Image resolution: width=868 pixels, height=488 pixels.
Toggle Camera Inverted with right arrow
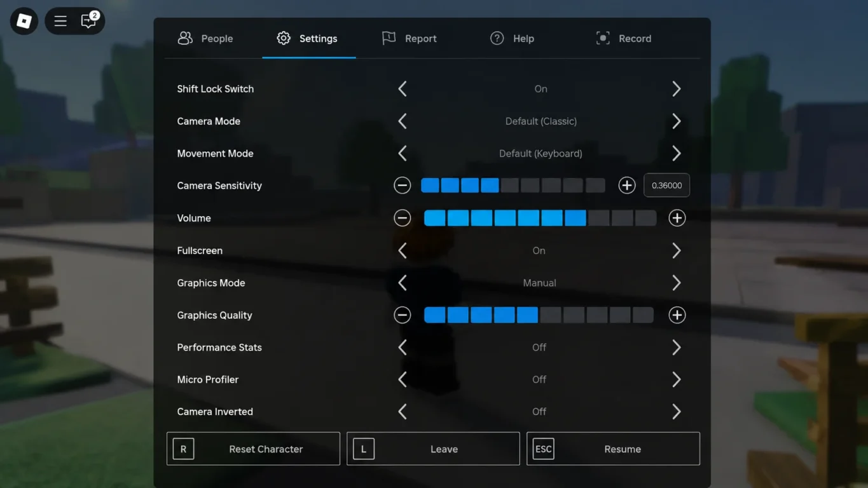[677, 412]
